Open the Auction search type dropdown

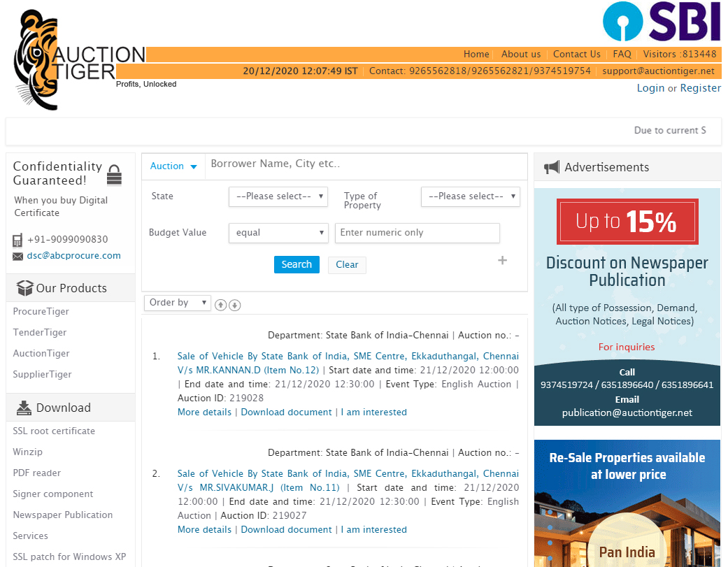tap(173, 166)
